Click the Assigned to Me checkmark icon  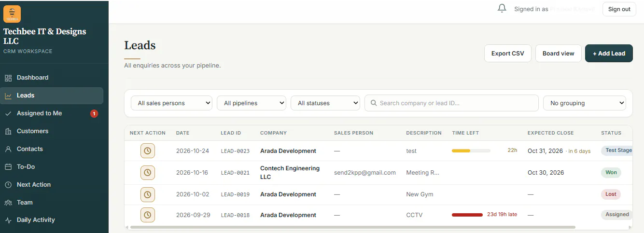coord(8,113)
